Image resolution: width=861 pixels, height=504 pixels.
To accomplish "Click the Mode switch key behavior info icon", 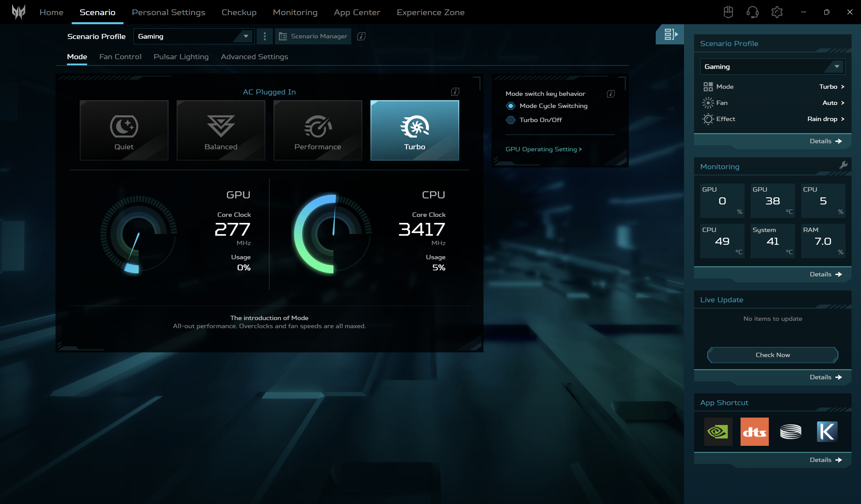I will point(611,93).
